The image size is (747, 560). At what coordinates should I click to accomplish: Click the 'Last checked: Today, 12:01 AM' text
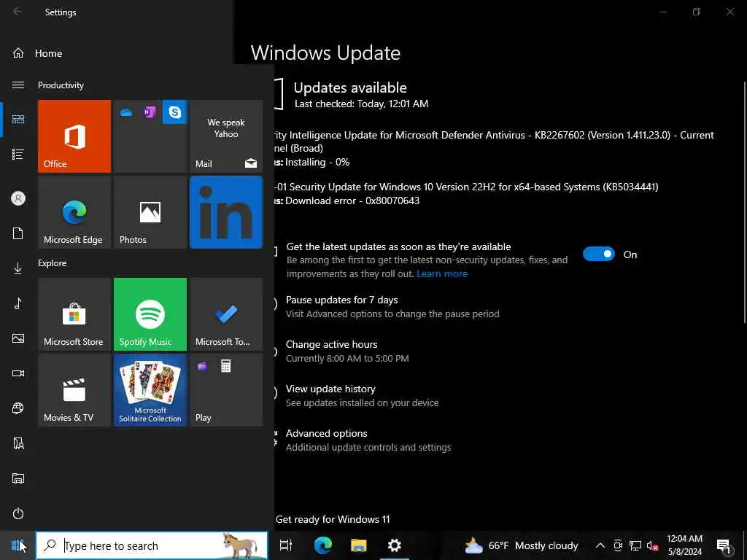pyautogui.click(x=361, y=104)
